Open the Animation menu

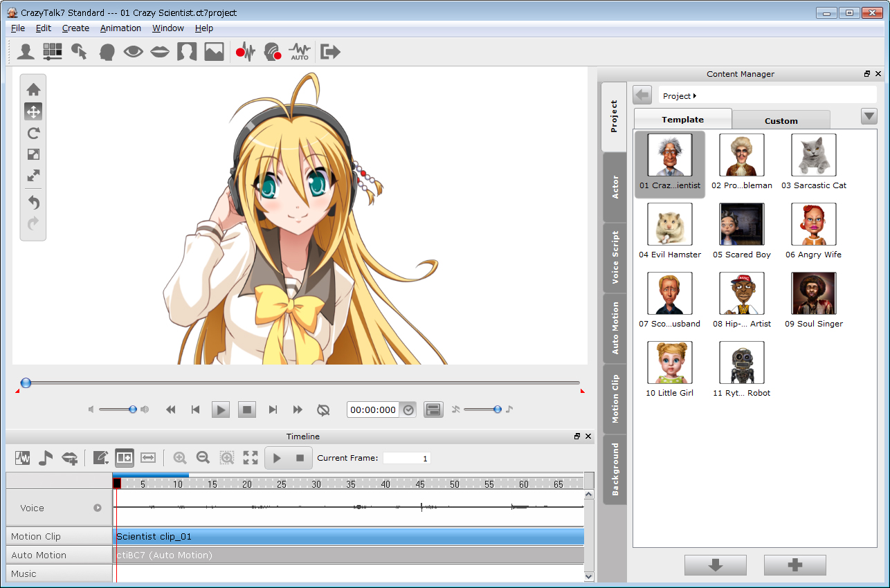pos(120,28)
